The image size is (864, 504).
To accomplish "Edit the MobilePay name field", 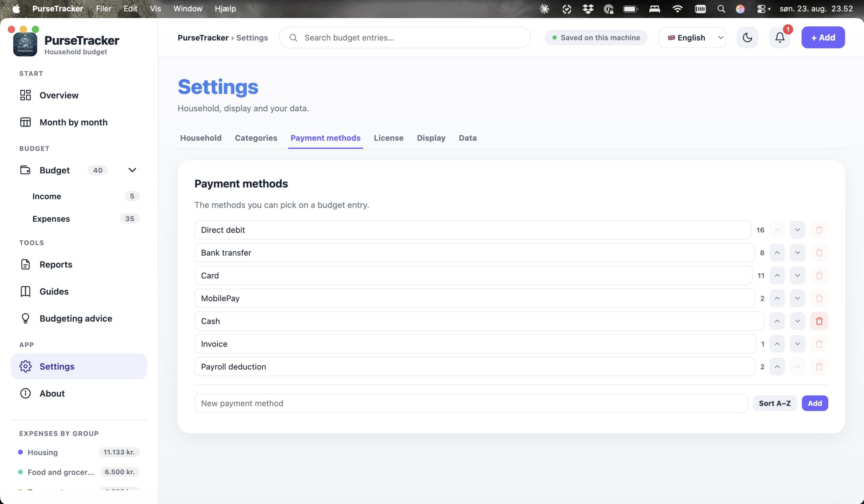I will tap(475, 298).
